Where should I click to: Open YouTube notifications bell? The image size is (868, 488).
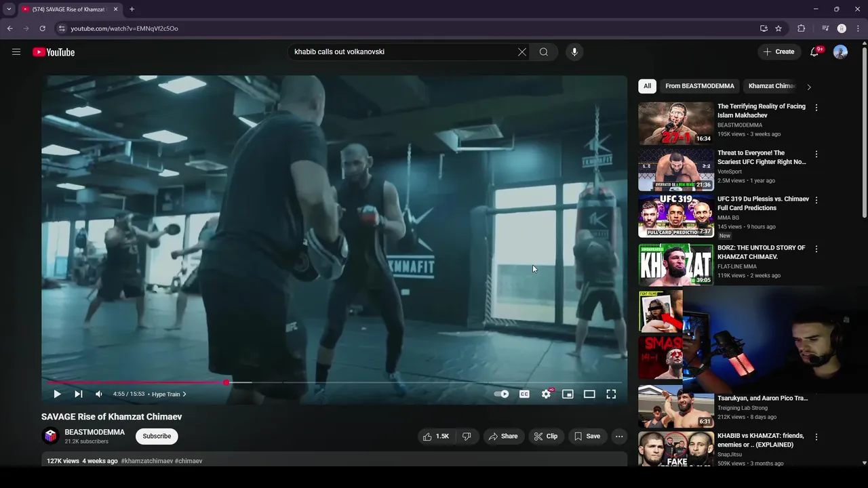(815, 52)
